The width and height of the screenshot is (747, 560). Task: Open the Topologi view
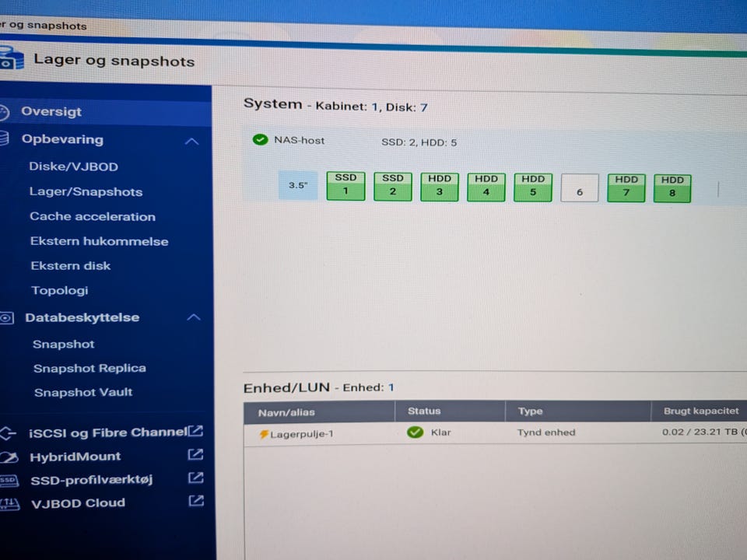(x=60, y=290)
